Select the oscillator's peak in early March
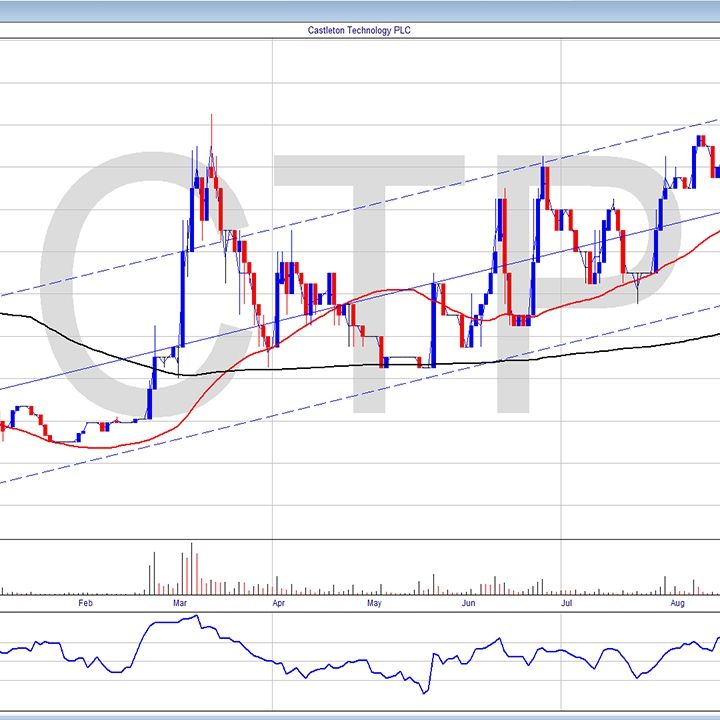Screen dimensions: 720x720 197,617
